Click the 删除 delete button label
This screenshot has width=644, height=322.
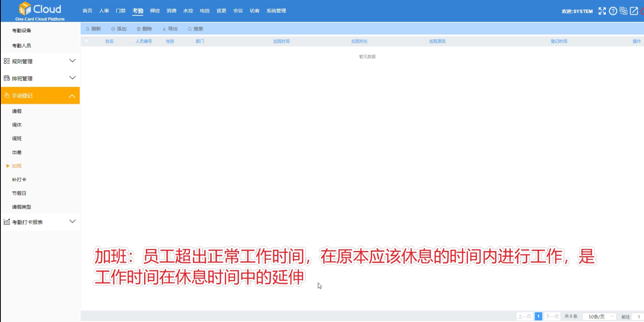(147, 29)
